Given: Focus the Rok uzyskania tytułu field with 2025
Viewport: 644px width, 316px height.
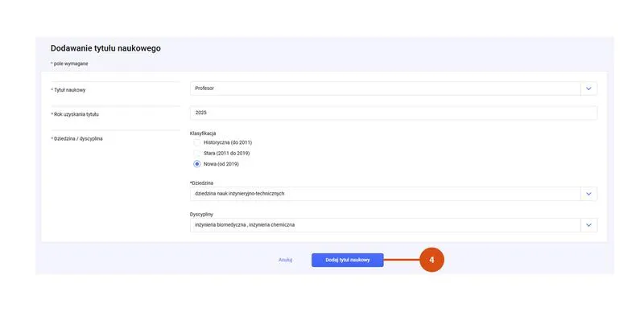Looking at the screenshot, I should coord(394,113).
